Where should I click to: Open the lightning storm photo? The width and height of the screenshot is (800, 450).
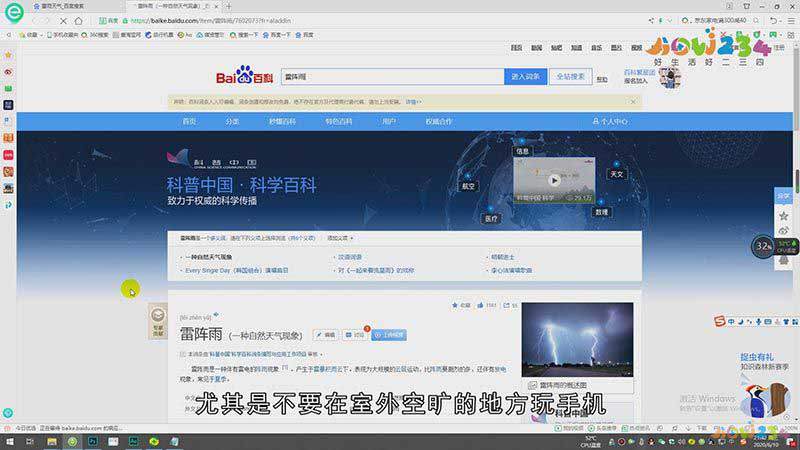(x=577, y=339)
